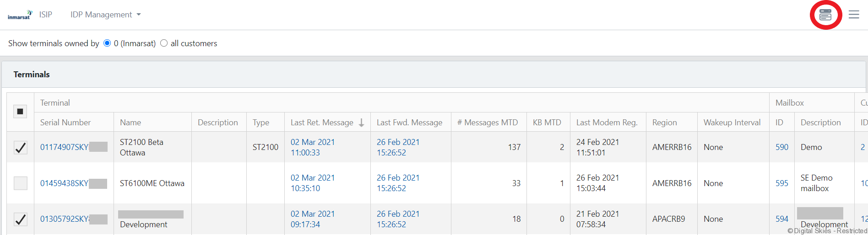Check the ST6100ME Ottawa row checkbox
The image size is (868, 235).
[21, 183]
